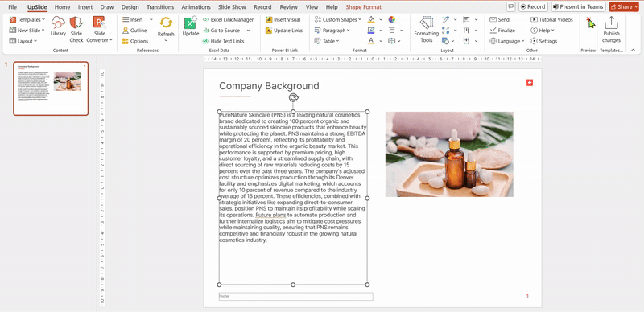Click the Share button
Screen dimensions: 644x312
(621, 6)
